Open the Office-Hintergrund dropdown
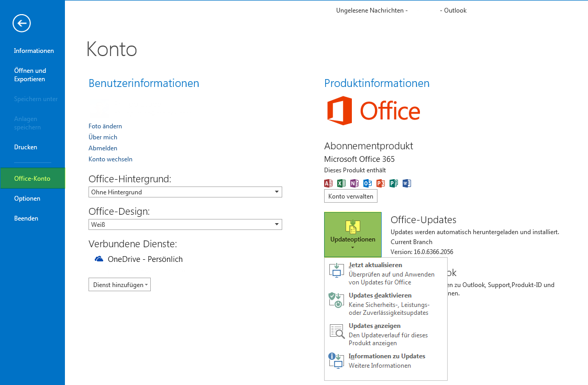Image resolution: width=588 pixels, height=385 pixels. pos(185,192)
